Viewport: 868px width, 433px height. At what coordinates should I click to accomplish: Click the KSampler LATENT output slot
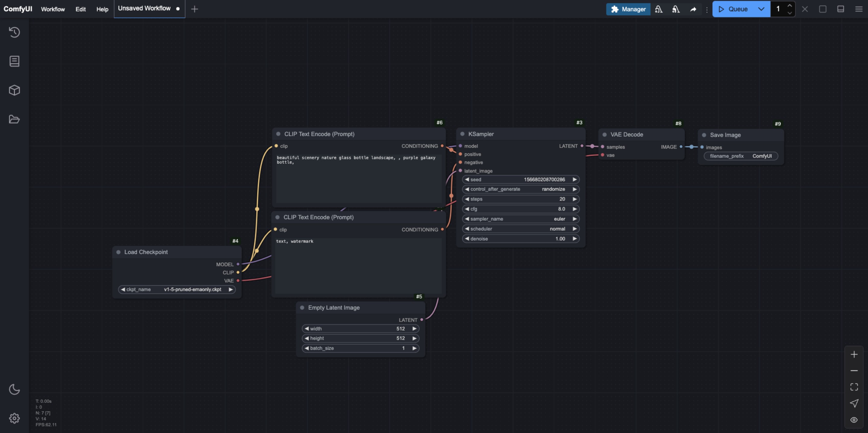582,146
